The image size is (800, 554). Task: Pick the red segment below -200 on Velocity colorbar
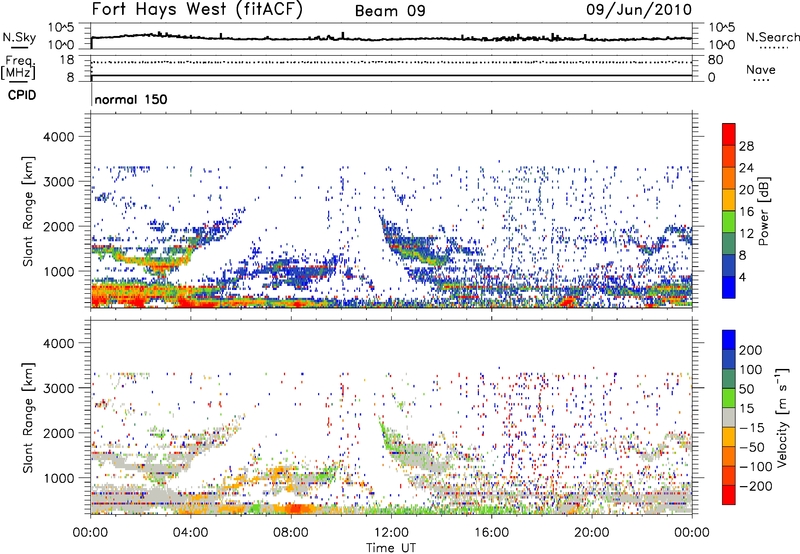pyautogui.click(x=729, y=495)
